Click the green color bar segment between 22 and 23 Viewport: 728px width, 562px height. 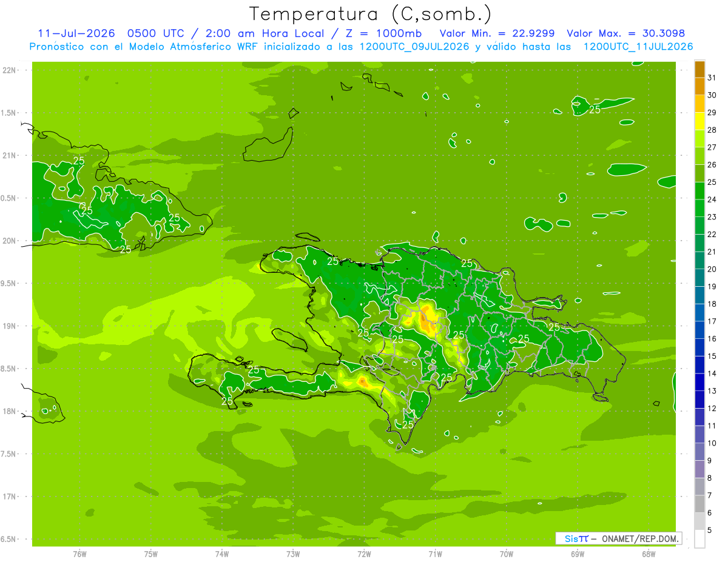[699, 226]
